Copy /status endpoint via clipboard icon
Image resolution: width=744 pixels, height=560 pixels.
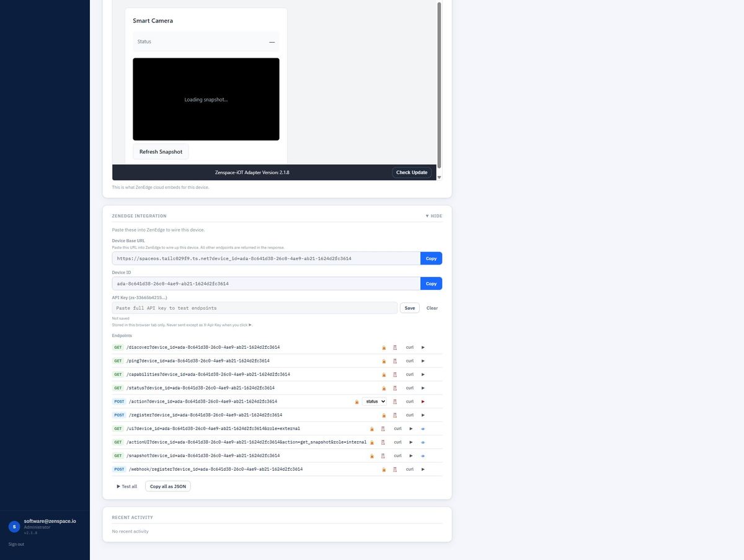click(x=395, y=388)
